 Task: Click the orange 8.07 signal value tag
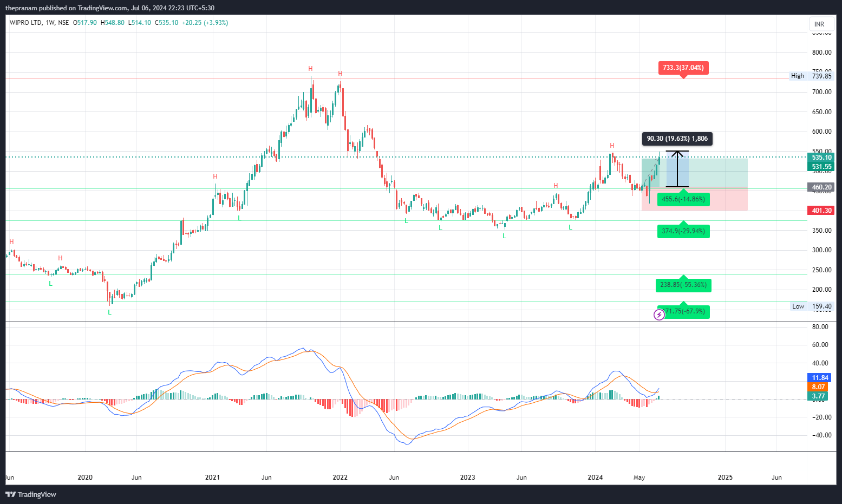(x=818, y=387)
